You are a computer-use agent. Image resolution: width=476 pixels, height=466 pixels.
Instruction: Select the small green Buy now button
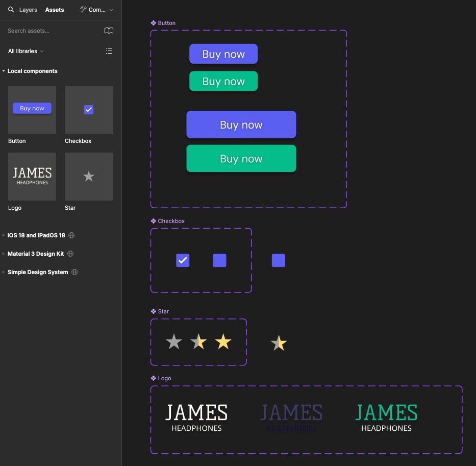click(223, 81)
